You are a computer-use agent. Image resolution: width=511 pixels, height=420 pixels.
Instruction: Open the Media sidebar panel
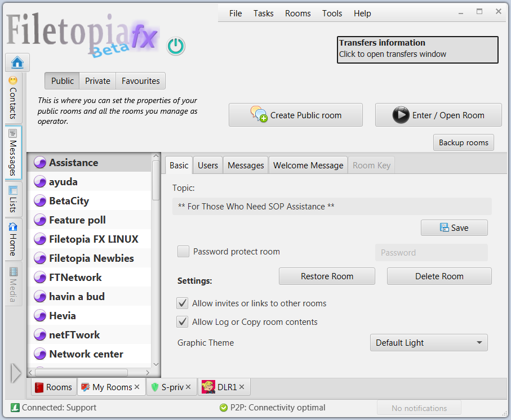[12, 285]
